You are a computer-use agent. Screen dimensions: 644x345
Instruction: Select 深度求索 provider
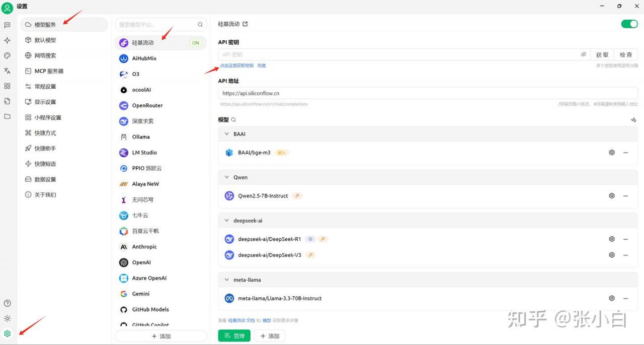point(161,121)
